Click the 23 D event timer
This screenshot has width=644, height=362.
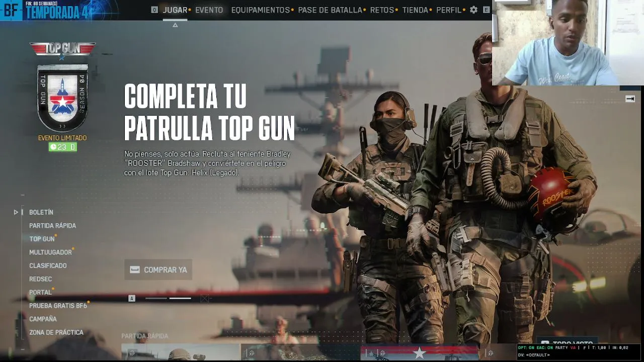[62, 147]
